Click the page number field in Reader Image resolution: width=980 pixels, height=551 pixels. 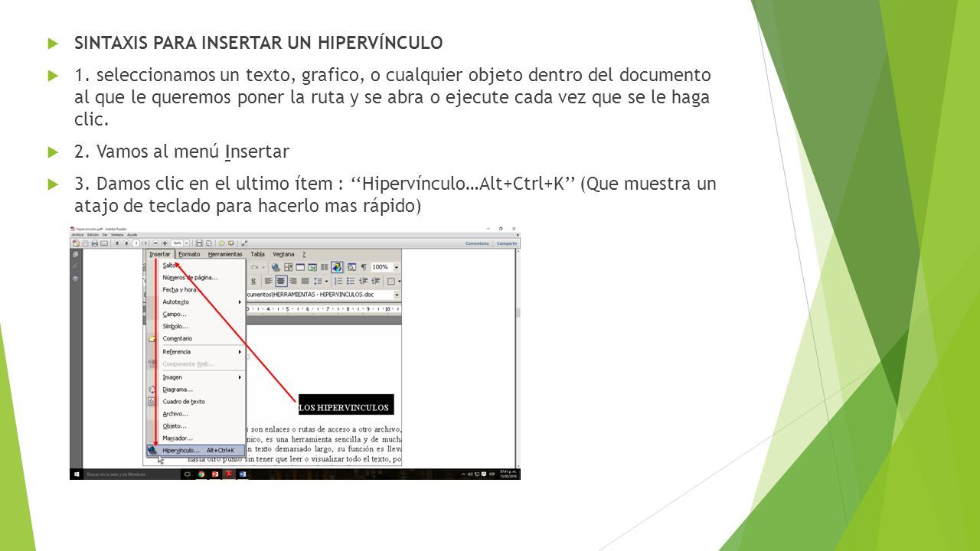point(136,243)
